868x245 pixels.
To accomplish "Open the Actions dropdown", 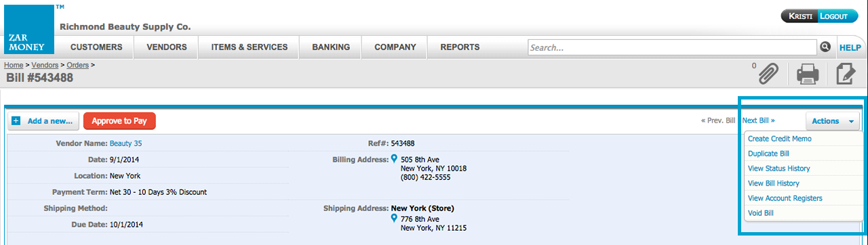I will coord(833,121).
